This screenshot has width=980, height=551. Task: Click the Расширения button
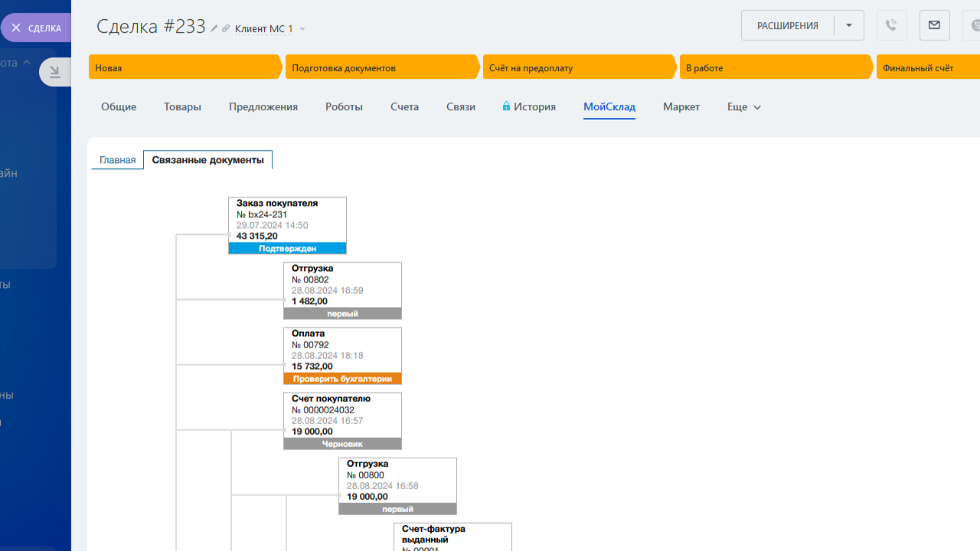[787, 25]
